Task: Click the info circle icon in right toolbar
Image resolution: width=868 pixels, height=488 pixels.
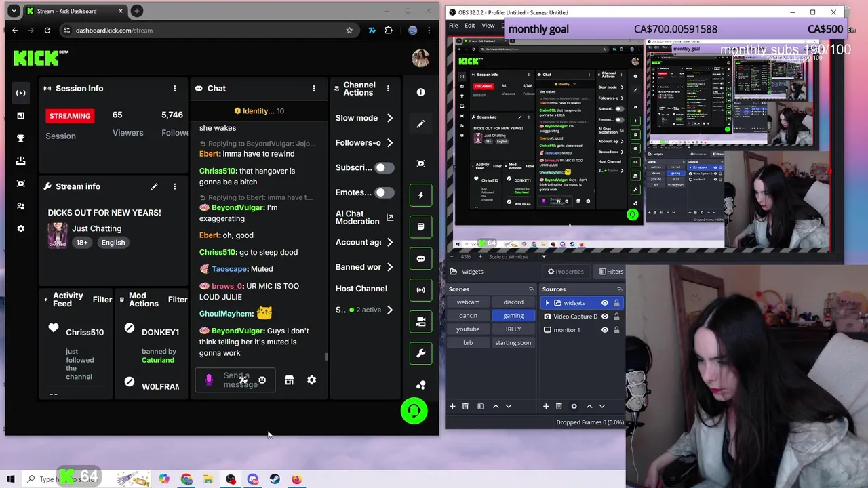Action: coord(420,92)
